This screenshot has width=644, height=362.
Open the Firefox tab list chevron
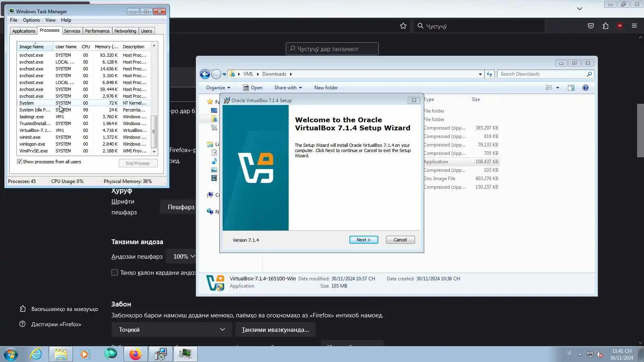tap(580, 8)
